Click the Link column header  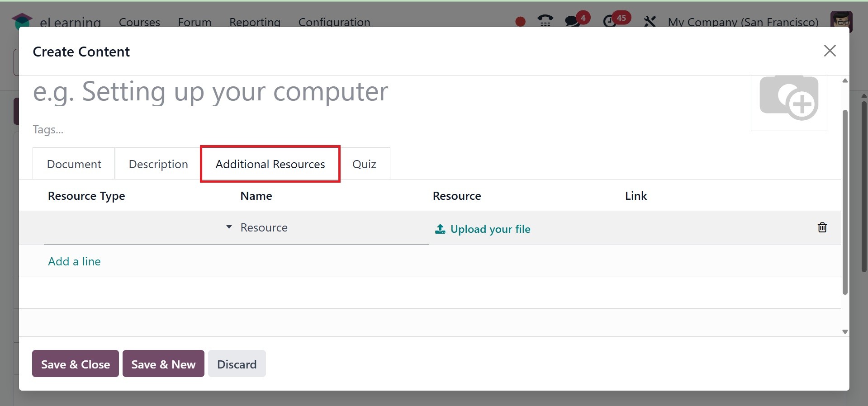pyautogui.click(x=636, y=196)
